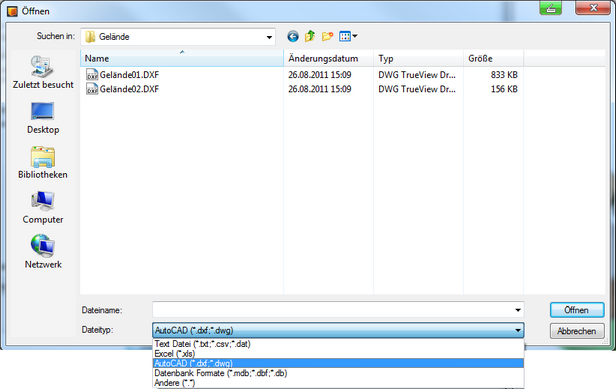Choose Andere (*.*) file type
Screen dimensions: 616x389
[338, 383]
